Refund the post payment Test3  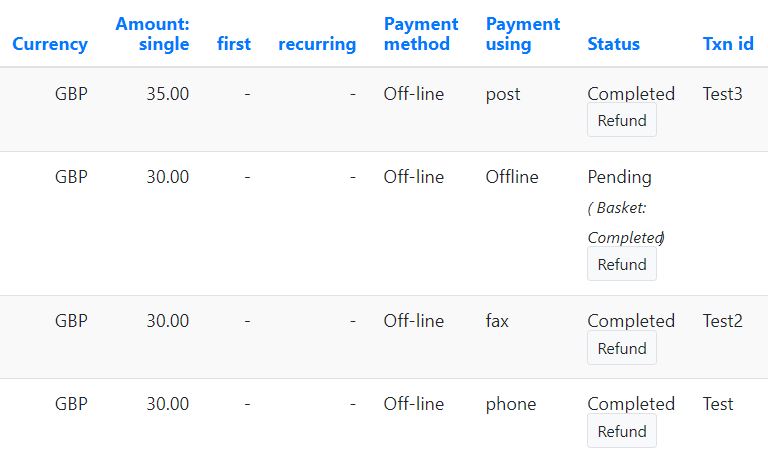click(x=622, y=120)
